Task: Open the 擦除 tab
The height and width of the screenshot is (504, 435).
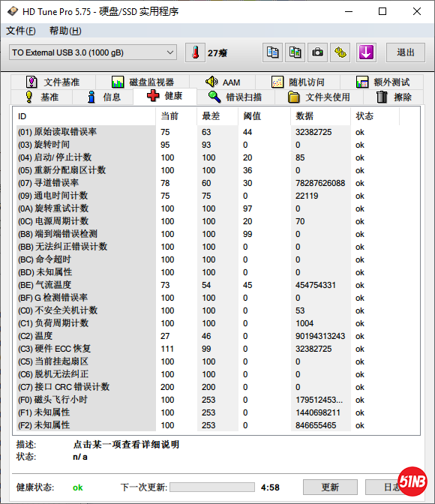Action: click(x=394, y=97)
